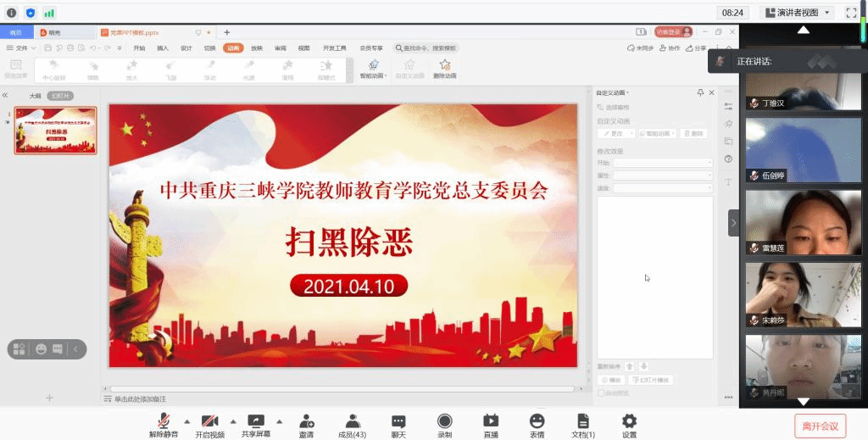868x440 pixels.
Task: Select slide 1 thumbnail in outline panel
Action: (x=55, y=131)
